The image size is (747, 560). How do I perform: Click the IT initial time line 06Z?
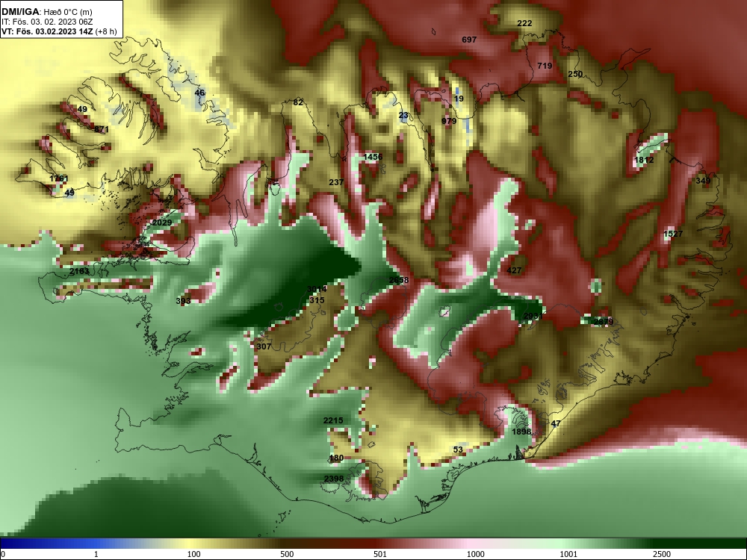[x=46, y=22]
